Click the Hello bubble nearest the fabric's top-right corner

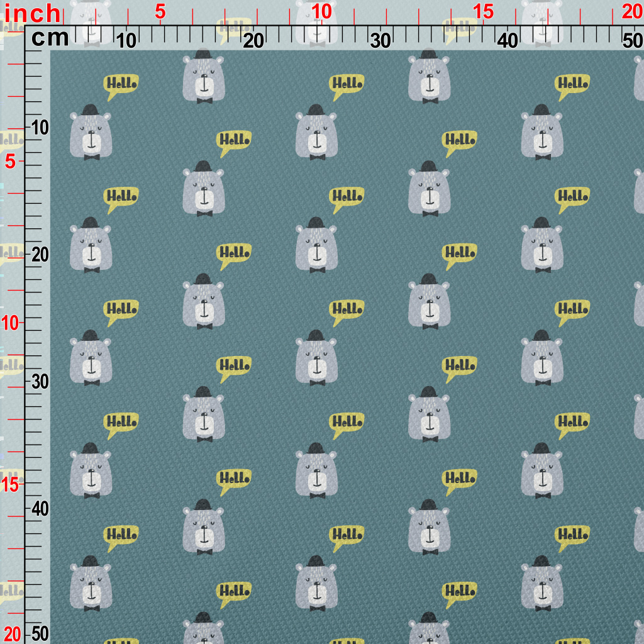[x=572, y=84]
